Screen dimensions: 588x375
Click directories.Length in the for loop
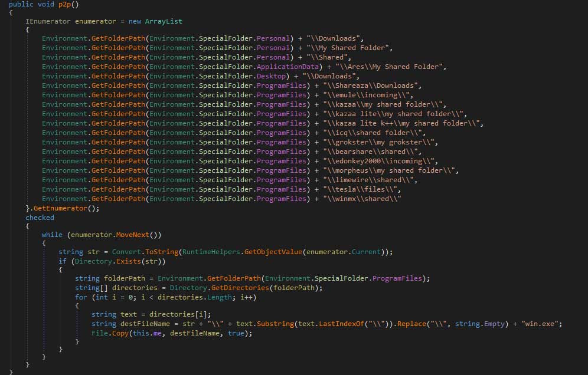(x=195, y=297)
